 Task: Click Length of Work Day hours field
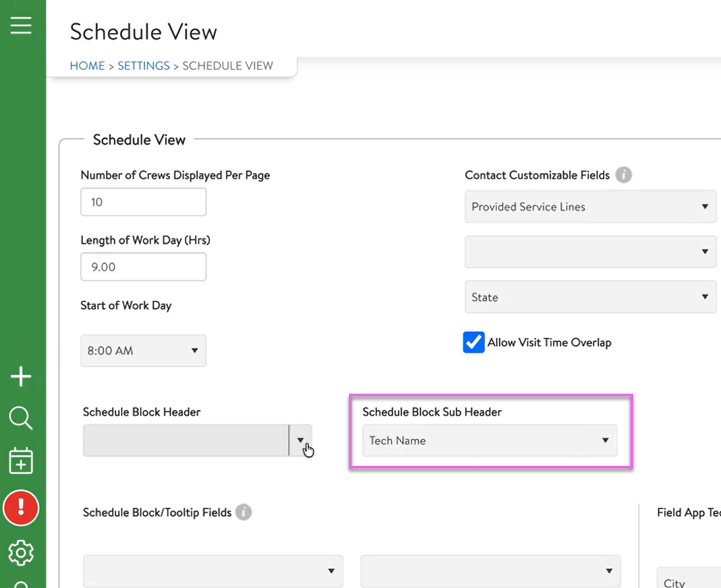click(x=143, y=267)
